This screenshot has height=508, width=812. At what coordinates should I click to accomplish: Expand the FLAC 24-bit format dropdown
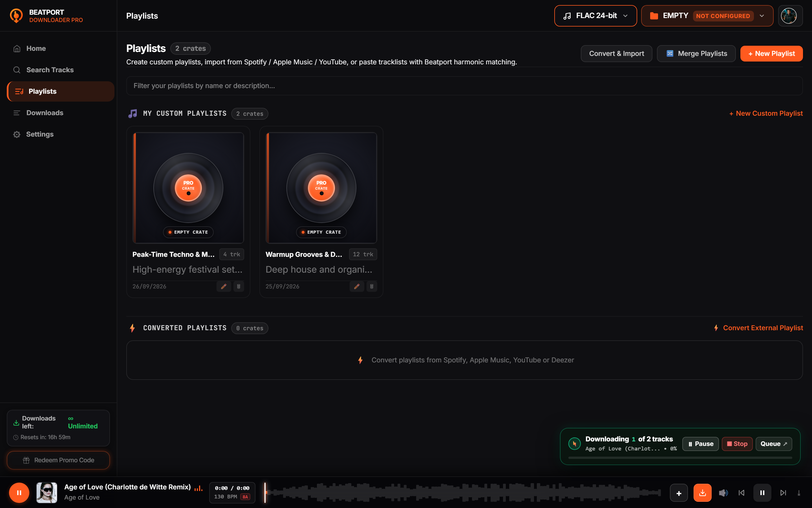pos(595,16)
